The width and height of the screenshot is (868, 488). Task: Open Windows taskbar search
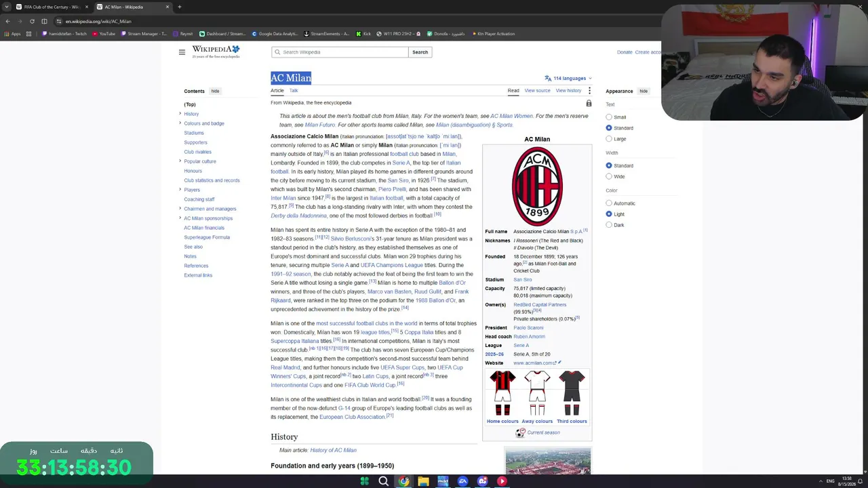point(384,481)
